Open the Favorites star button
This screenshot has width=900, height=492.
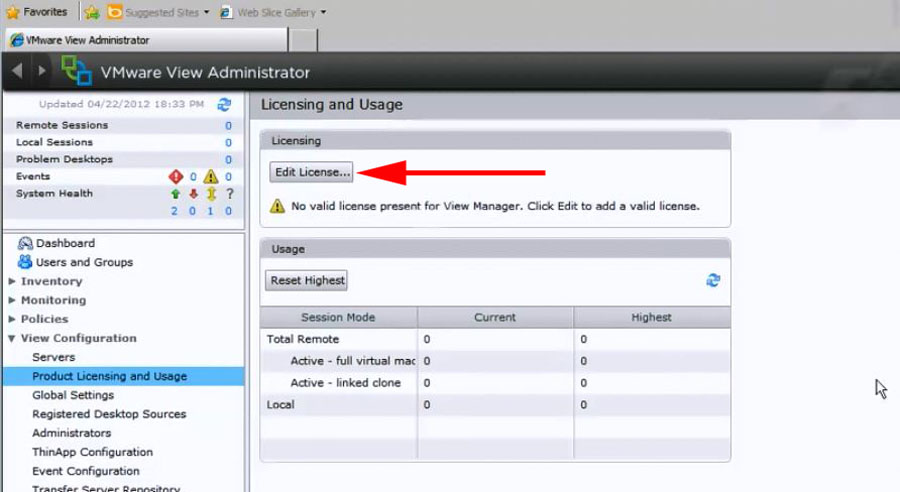[x=37, y=11]
